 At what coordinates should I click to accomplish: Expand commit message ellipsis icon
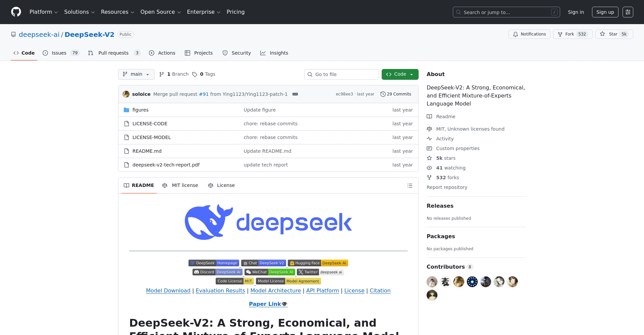click(295, 94)
